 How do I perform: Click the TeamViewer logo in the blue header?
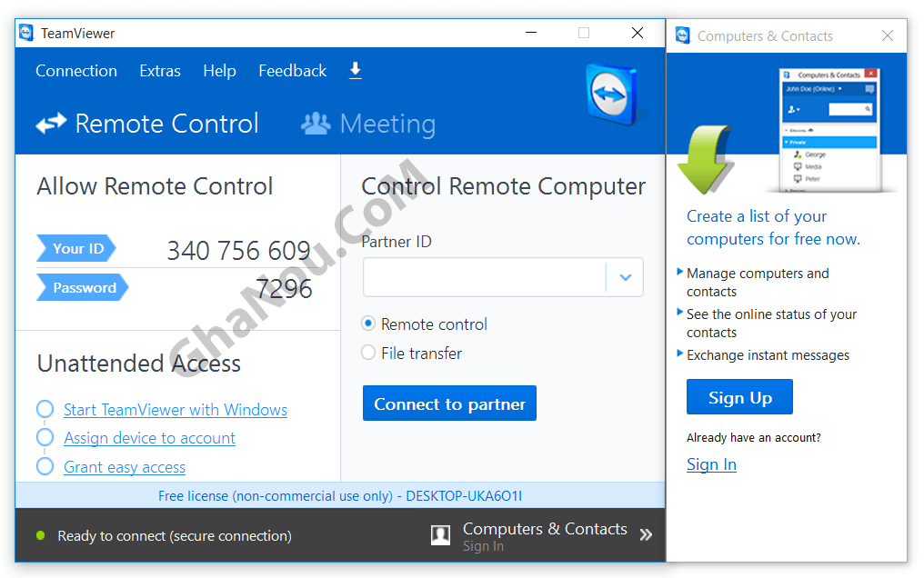(x=612, y=95)
